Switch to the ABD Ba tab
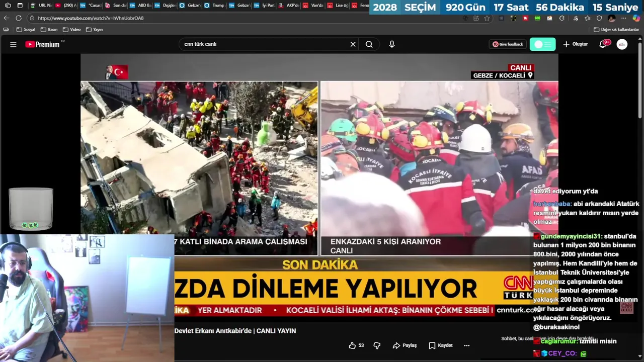The height and width of the screenshot is (362, 644). click(140, 6)
